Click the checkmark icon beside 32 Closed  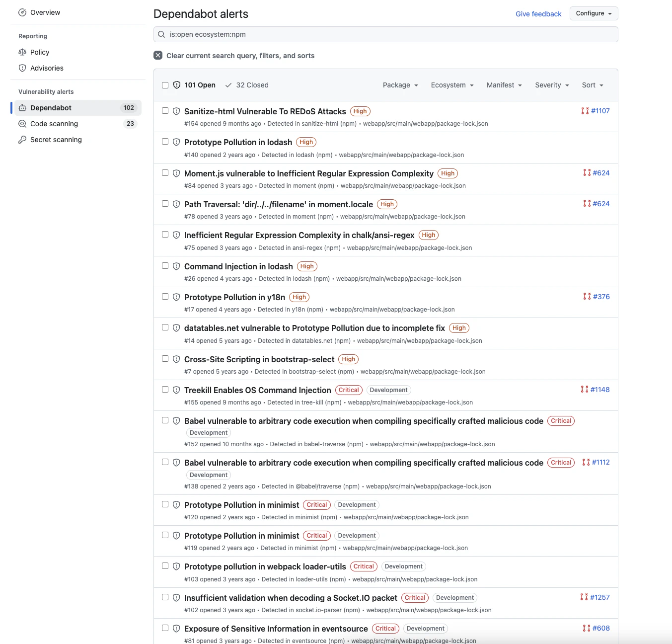(x=228, y=85)
